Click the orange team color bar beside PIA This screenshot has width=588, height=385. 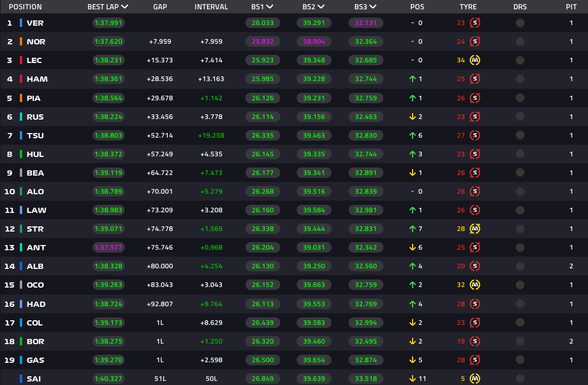click(x=21, y=98)
